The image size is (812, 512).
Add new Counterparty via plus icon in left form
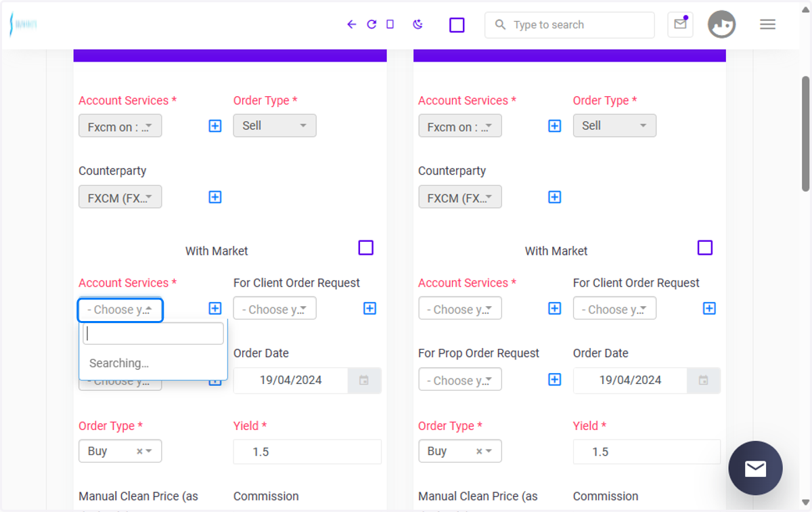coord(215,197)
